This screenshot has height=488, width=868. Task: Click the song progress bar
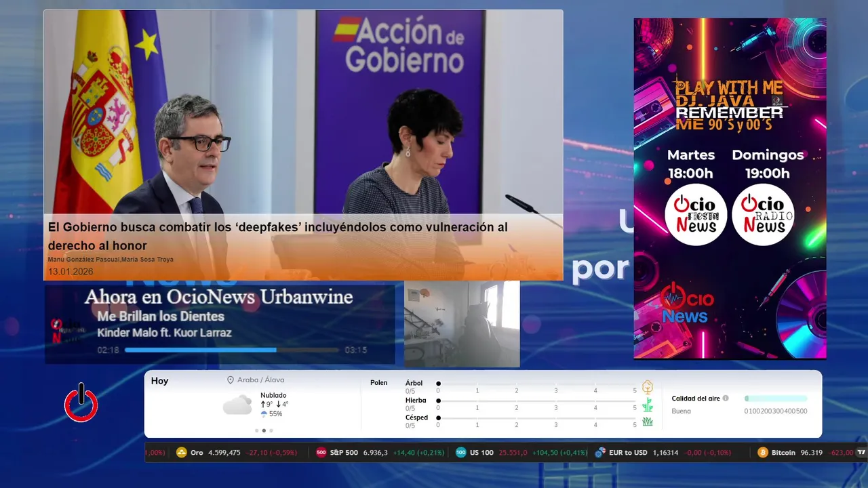(x=232, y=350)
